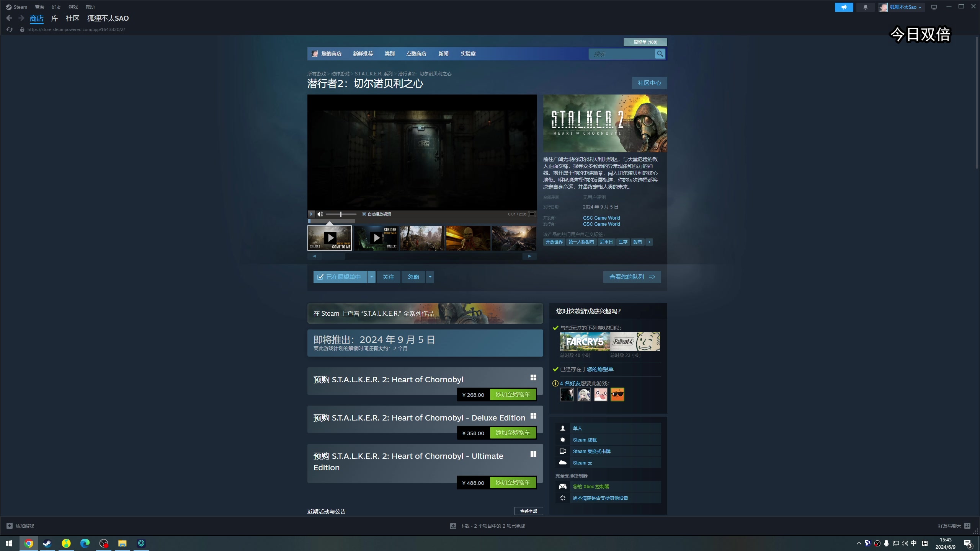Open friends and chat icon at bottom right
The width and height of the screenshot is (980, 551).
(x=967, y=526)
